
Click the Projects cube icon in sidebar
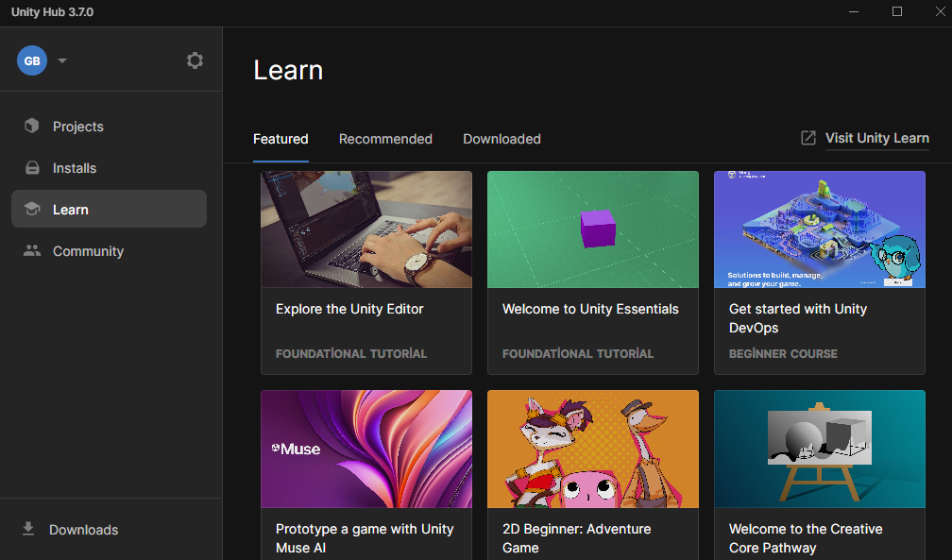[x=32, y=127]
